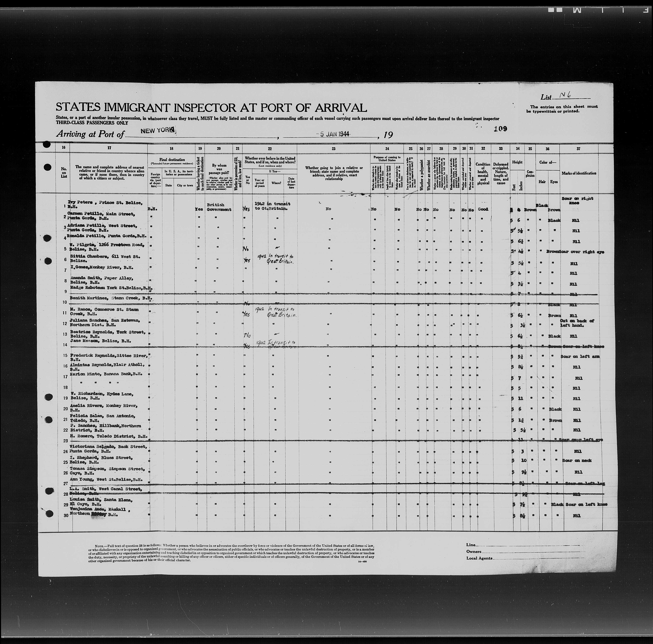Image resolution: width=653 pixels, height=644 pixels.
Task: Click the Louisa Smith, Santa Elena entry
Action: click(101, 502)
